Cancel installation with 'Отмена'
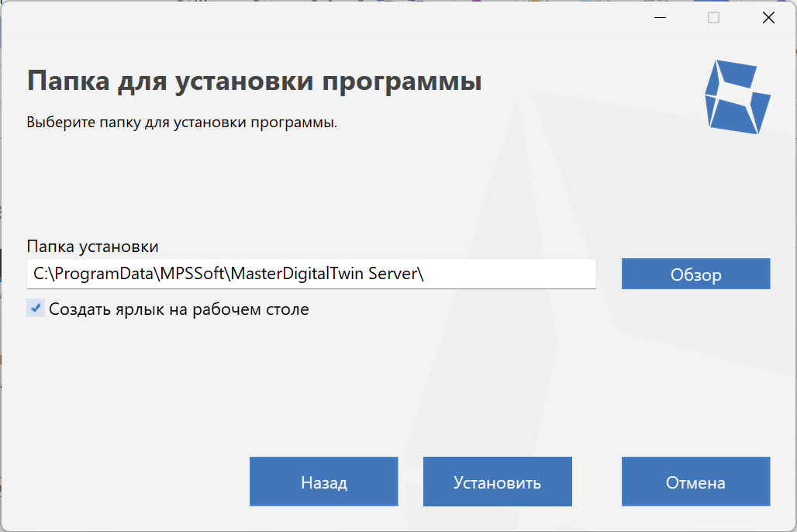 click(x=695, y=481)
